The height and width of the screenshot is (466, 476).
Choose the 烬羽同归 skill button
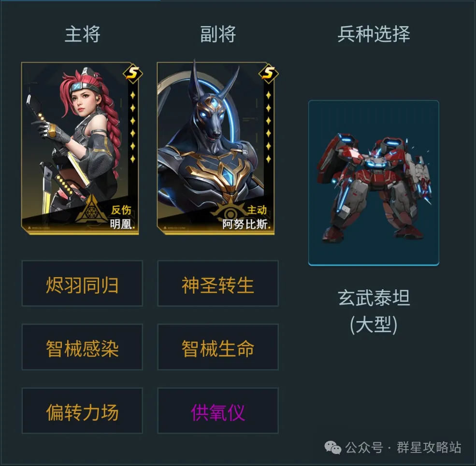point(82,283)
